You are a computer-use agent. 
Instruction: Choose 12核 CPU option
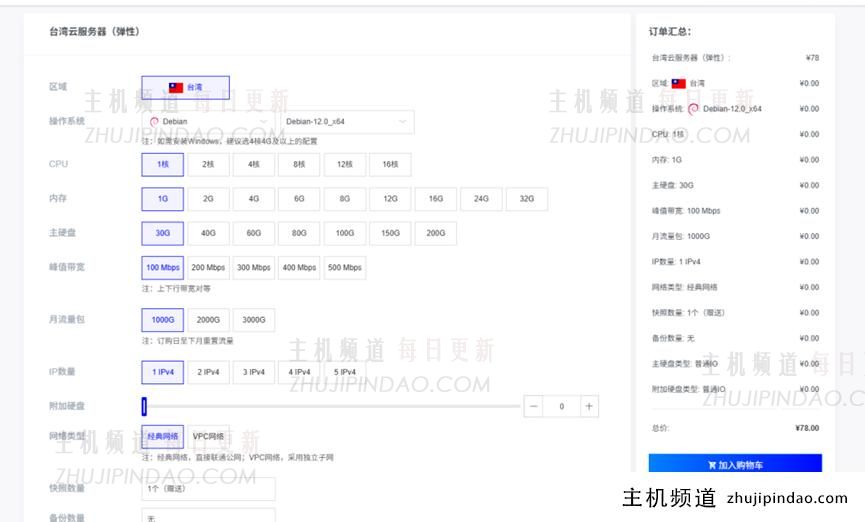coord(345,164)
